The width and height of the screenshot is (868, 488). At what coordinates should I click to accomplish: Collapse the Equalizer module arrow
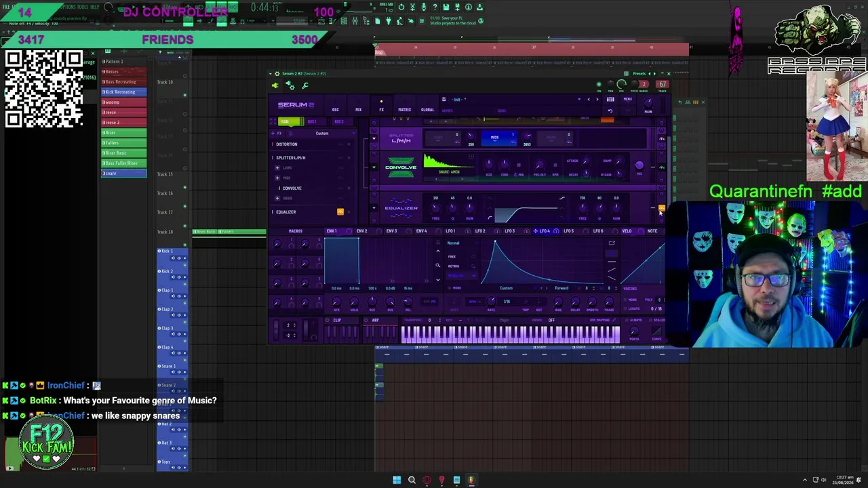(x=374, y=208)
